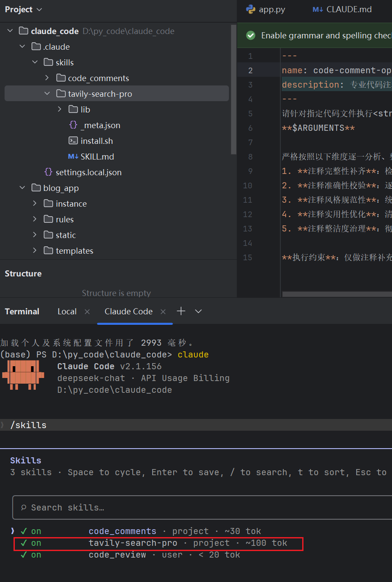This screenshot has height=582, width=392.
Task: Select the rules folder icon
Action: [48, 219]
